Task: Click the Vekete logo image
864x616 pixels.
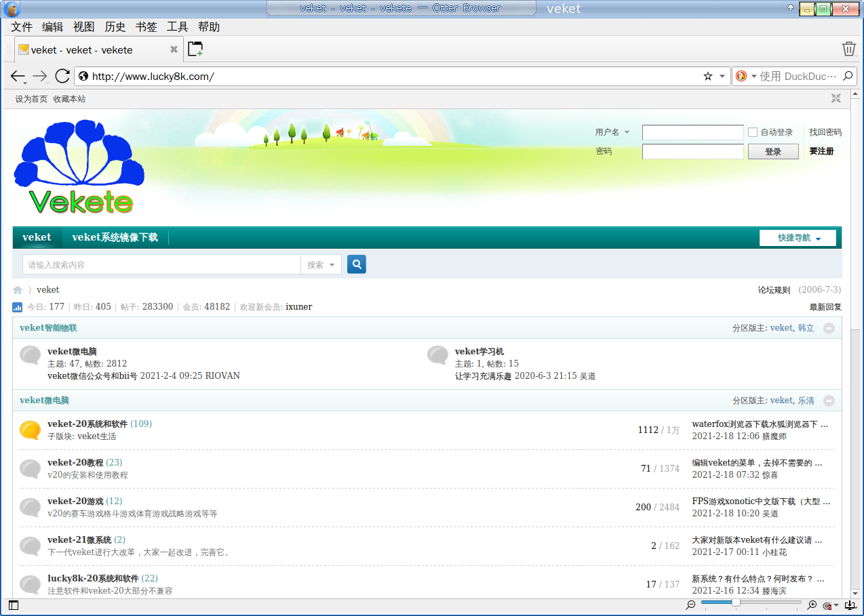Action: 80,167
